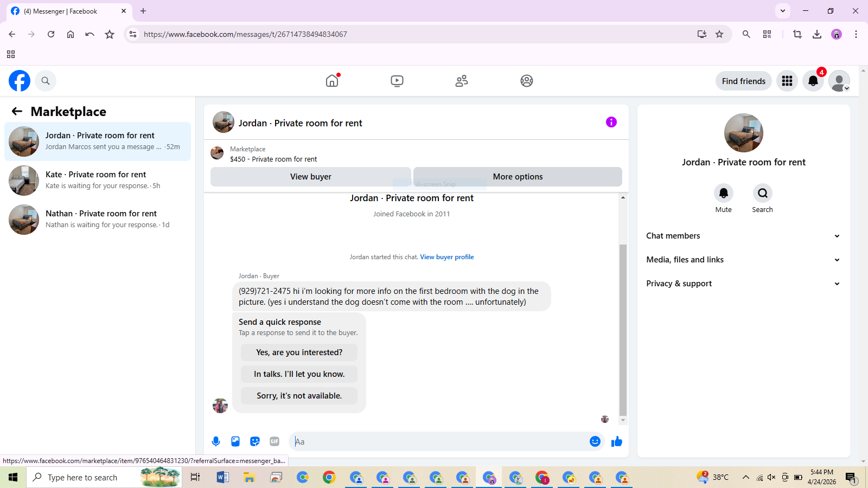Viewport: 868px width, 488px height.
Task: Select the Messenger | Facebook tab
Action: 69,11
